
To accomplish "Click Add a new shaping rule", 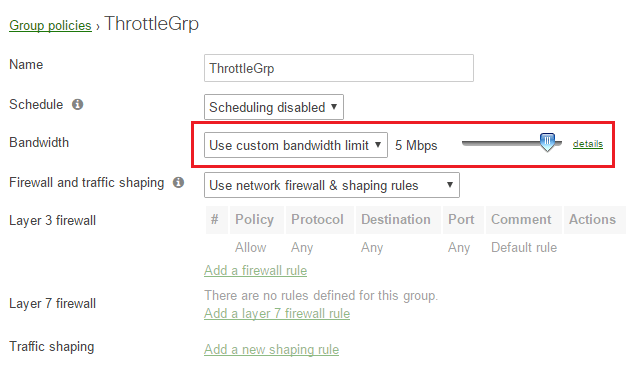I will pyautogui.click(x=271, y=350).
